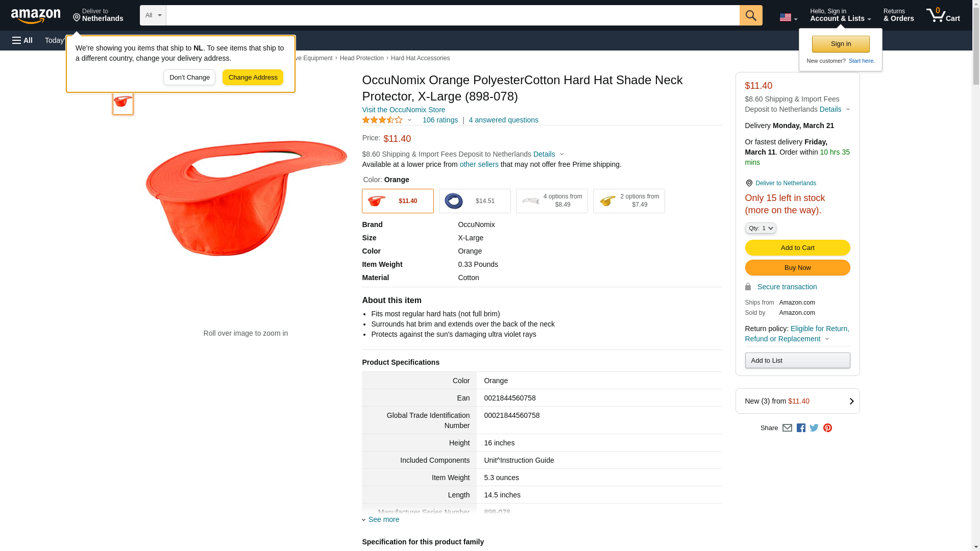Viewport: 980px width, 551px height.
Task: Share product on Pinterest
Action: tap(827, 428)
